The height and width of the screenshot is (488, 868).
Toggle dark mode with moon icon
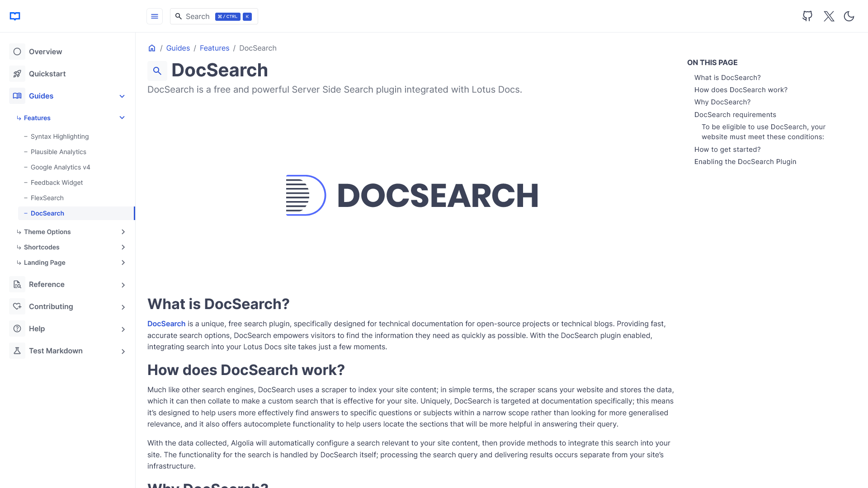[x=849, y=16]
